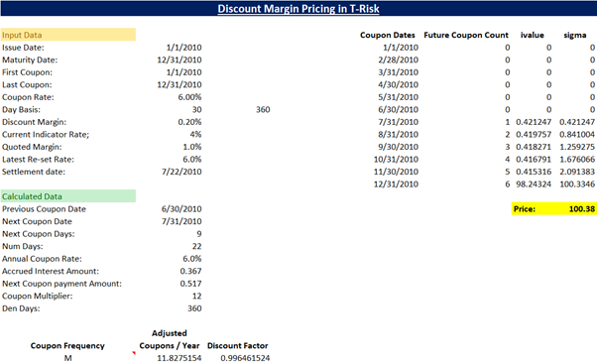Click ivalue cell 0.421247

click(x=534, y=122)
